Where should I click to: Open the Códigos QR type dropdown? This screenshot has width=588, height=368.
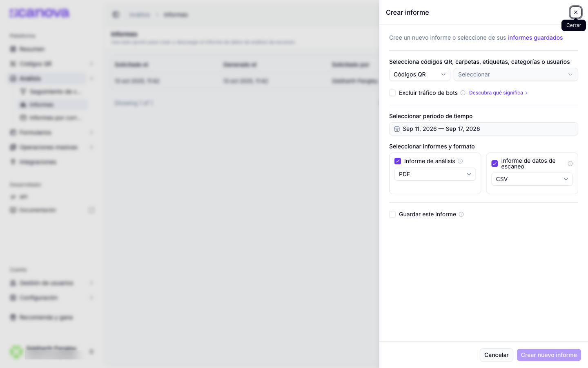click(x=419, y=74)
